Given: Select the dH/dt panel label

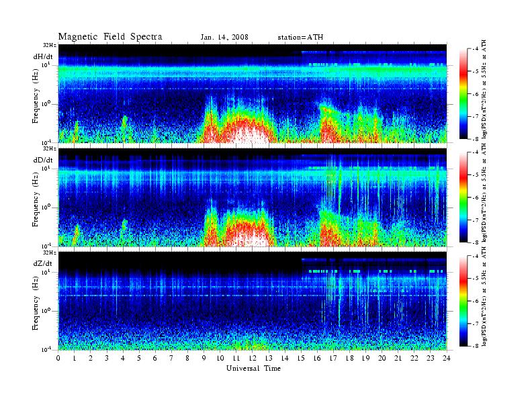Looking at the screenshot, I should tap(43, 56).
